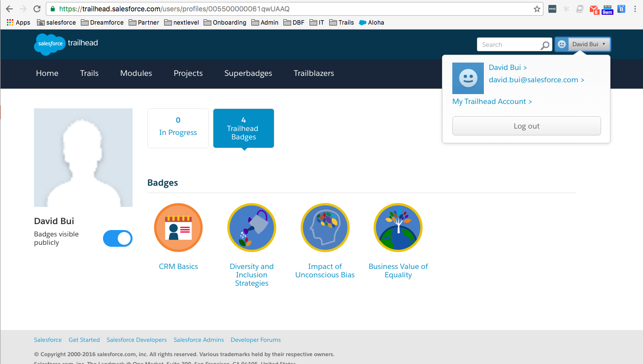Screen dimensions: 643x364
Task: Open the Modules nav item
Action: pyautogui.click(x=136, y=73)
